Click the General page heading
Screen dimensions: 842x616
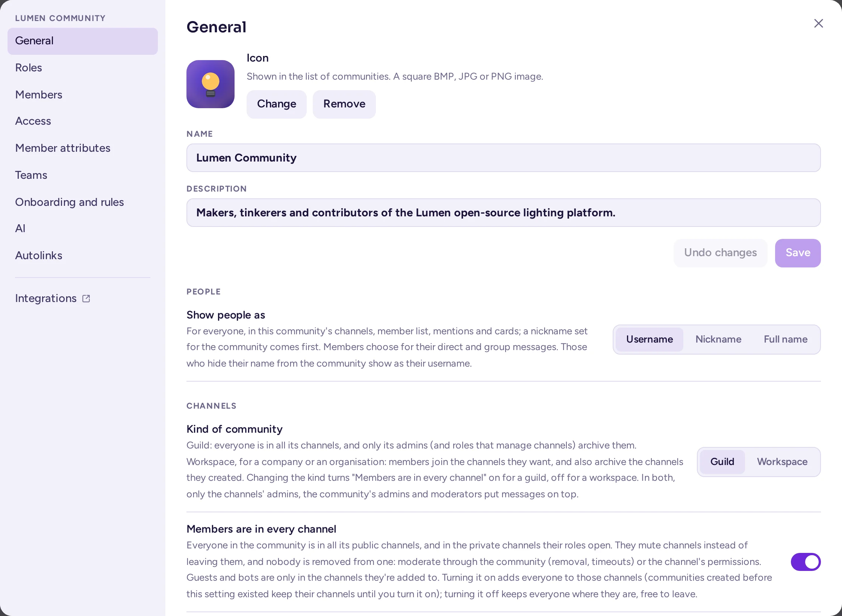(x=217, y=27)
